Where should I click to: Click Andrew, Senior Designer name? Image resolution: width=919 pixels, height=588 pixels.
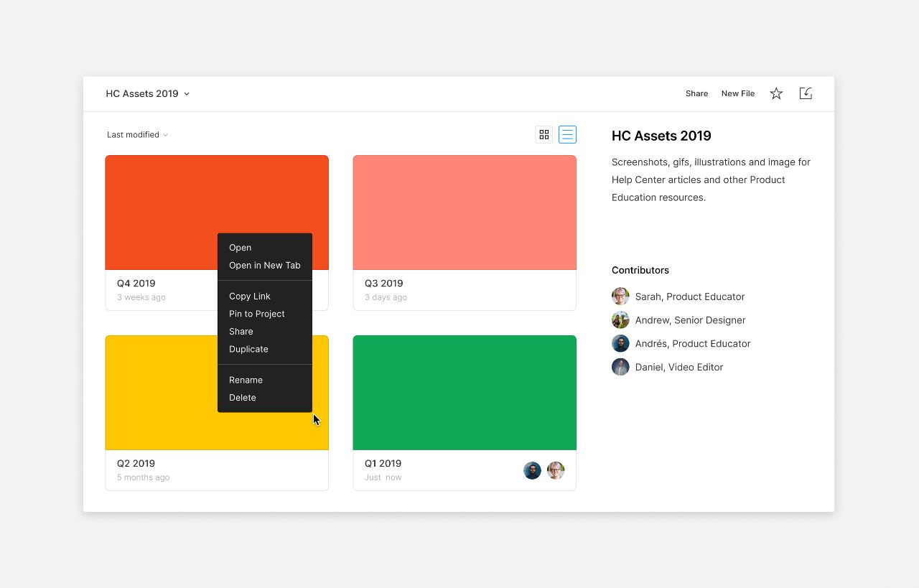(691, 320)
